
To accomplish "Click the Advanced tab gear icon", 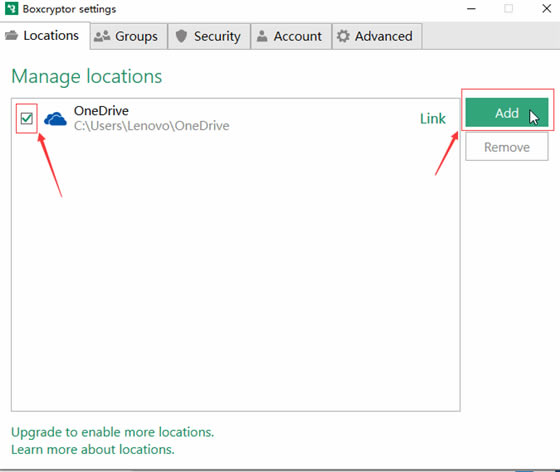I will click(343, 36).
